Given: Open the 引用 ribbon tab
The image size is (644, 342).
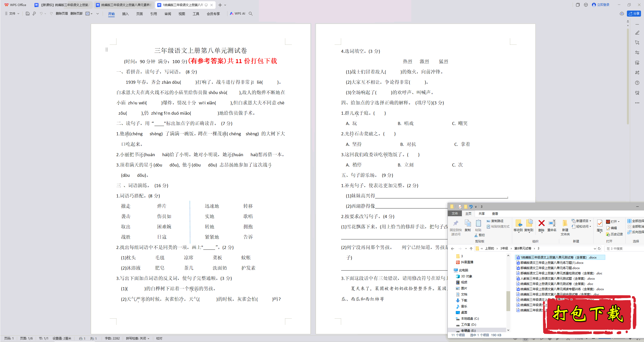Looking at the screenshot, I should point(153,14).
